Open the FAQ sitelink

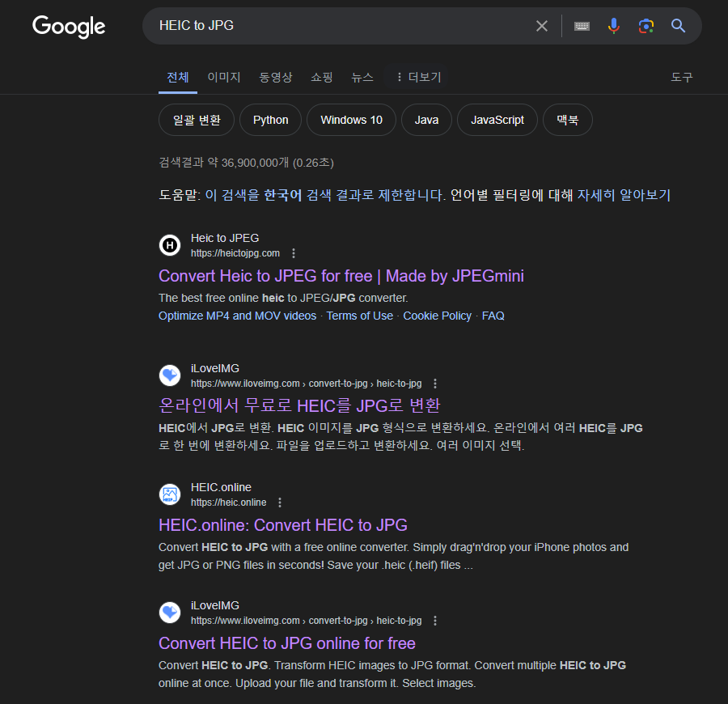(x=493, y=316)
